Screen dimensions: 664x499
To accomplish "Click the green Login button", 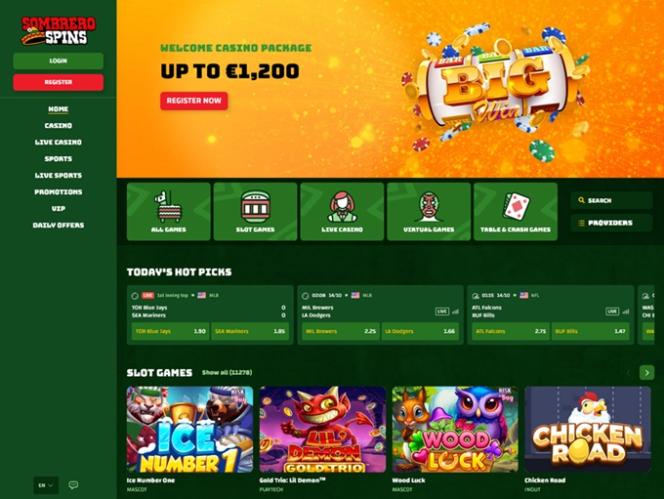I will 58,61.
